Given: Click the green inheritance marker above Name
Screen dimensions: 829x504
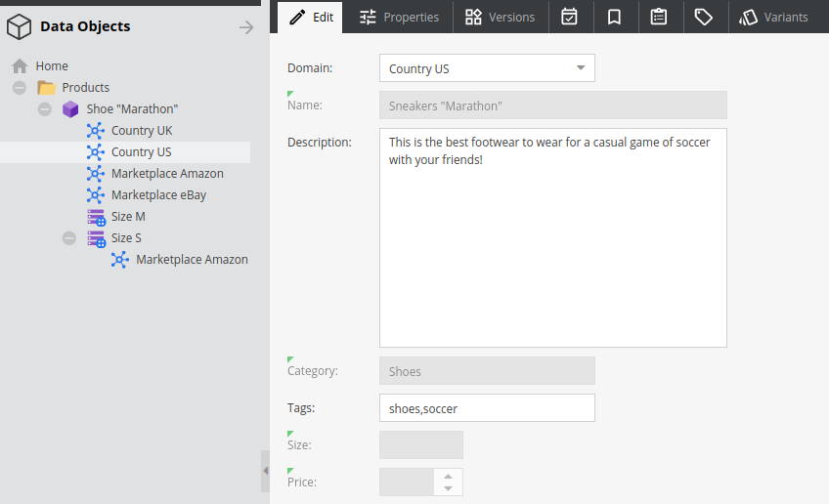Looking at the screenshot, I should click(290, 94).
